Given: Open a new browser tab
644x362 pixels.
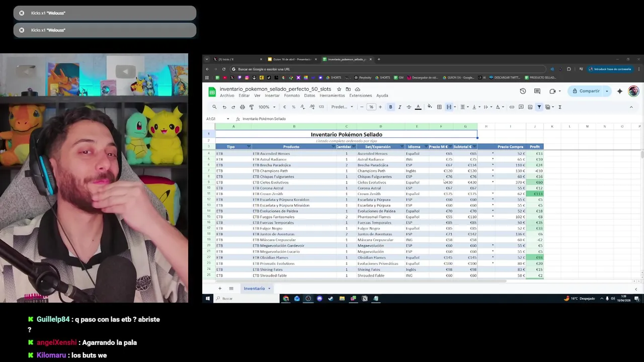Looking at the screenshot, I should (379, 59).
